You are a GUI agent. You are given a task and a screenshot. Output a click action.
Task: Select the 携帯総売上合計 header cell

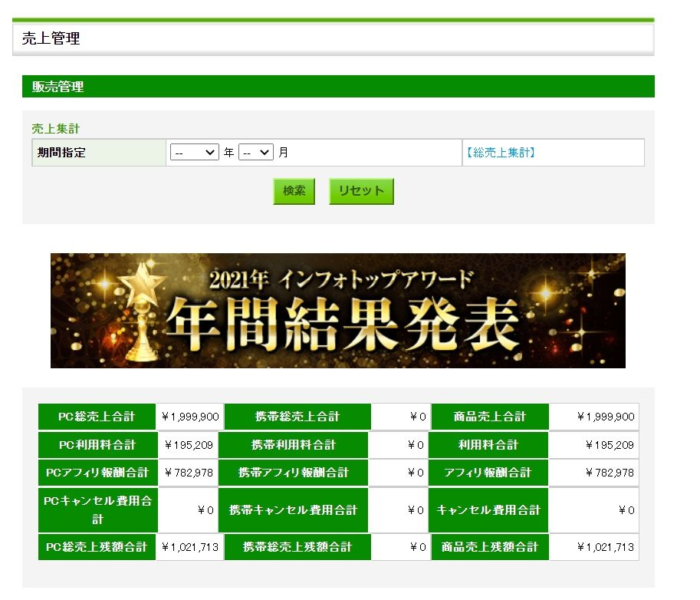297,417
